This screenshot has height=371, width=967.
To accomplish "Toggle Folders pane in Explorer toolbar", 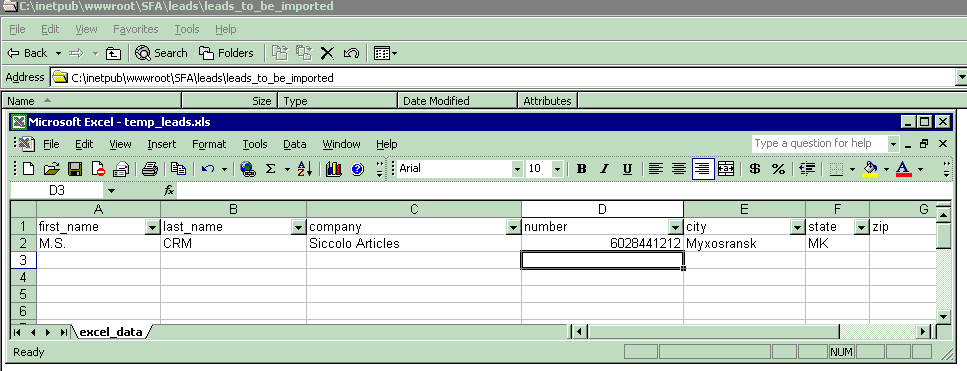I will (x=226, y=53).
